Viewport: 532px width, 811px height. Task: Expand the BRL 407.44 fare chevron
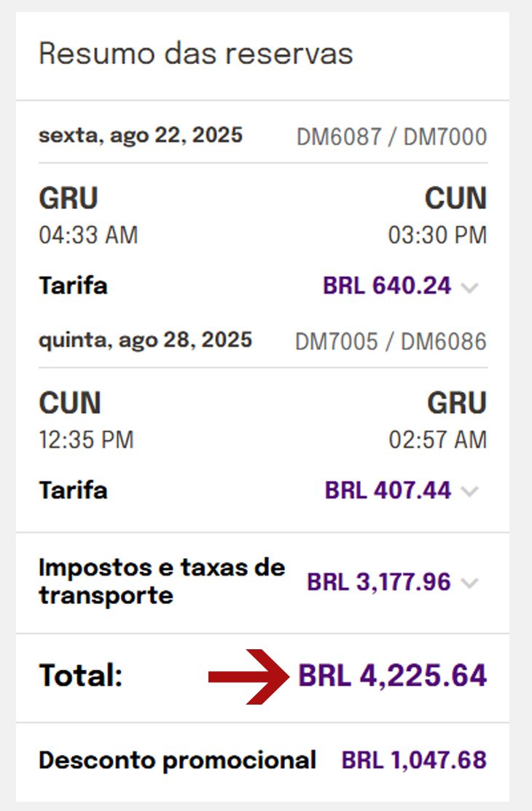(469, 491)
